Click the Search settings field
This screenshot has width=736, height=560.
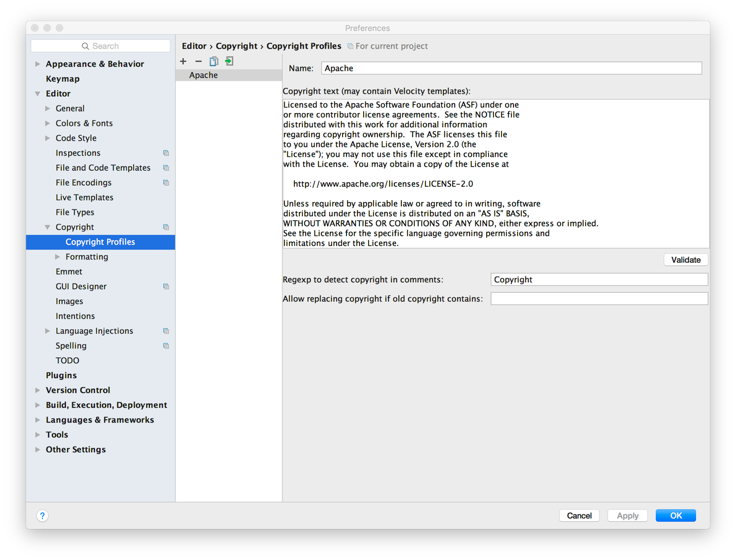pyautogui.click(x=101, y=46)
